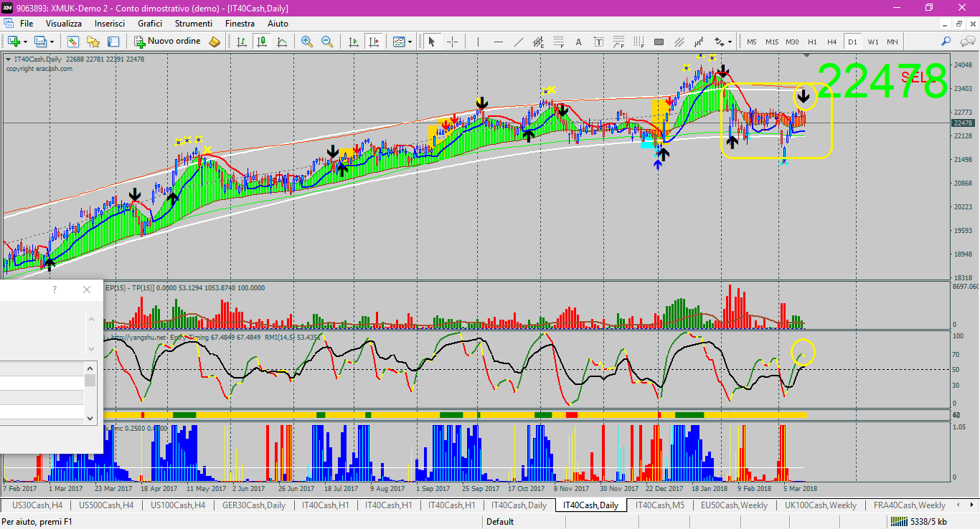Open the Templates toolbar button

399,42
